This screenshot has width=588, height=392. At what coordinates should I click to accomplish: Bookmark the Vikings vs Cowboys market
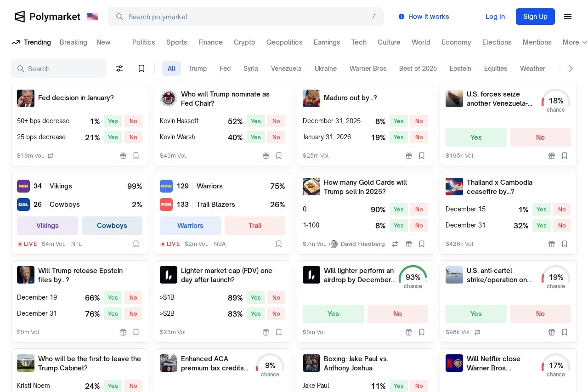[136, 244]
